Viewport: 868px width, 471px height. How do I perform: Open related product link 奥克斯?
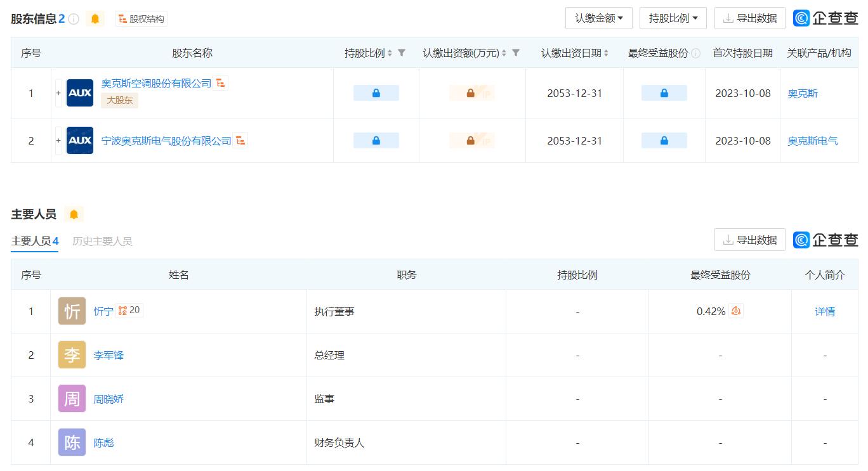(803, 93)
